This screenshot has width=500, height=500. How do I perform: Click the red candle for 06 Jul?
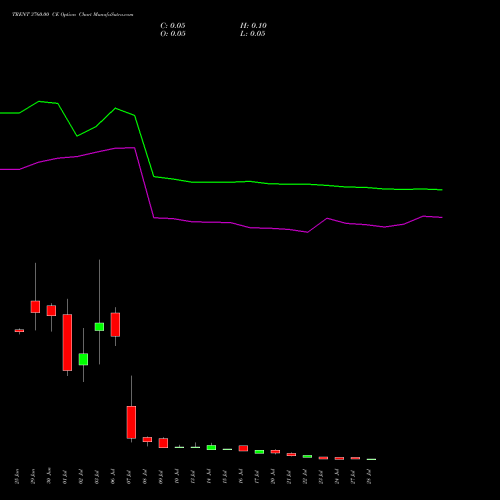(115, 325)
